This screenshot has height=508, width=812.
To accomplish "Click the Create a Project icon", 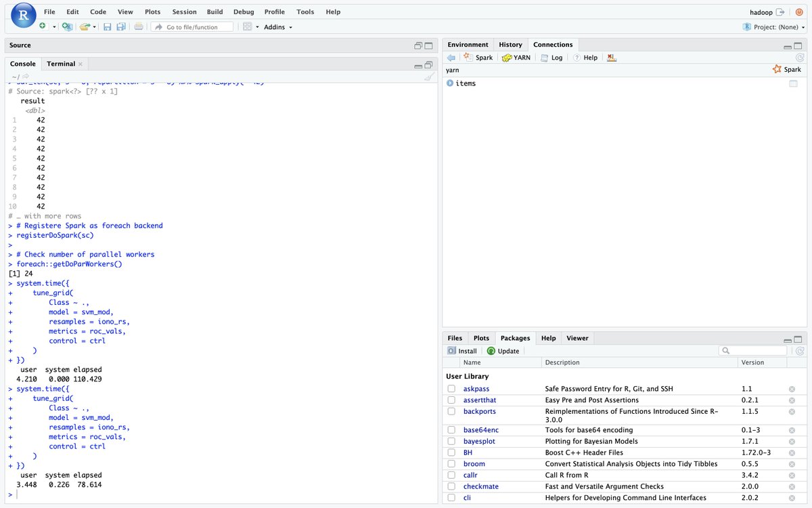I will click(x=67, y=26).
